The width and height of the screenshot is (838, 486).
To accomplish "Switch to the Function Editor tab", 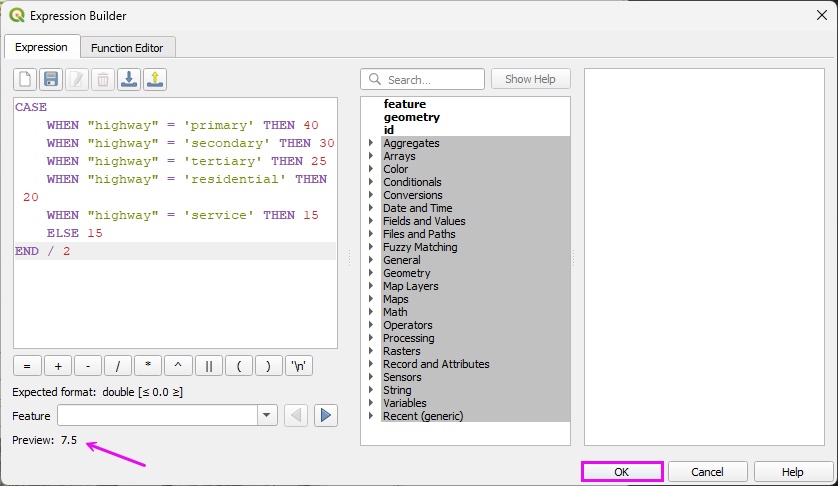I will point(127,47).
